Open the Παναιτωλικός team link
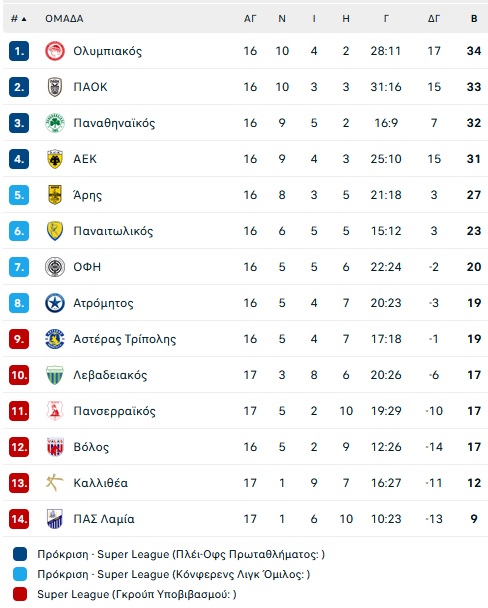Viewport: 488px width, 608px height. coord(113,231)
